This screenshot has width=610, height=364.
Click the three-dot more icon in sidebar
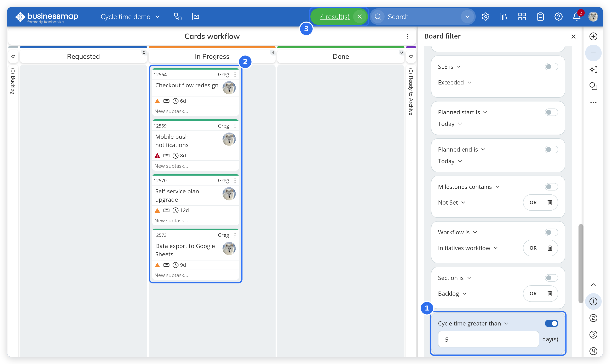(x=593, y=103)
